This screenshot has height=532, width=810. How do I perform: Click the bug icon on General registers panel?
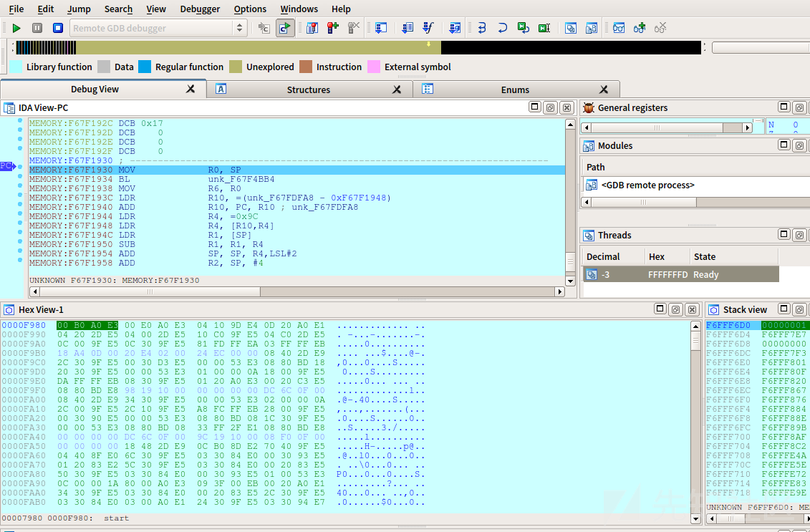(x=588, y=107)
